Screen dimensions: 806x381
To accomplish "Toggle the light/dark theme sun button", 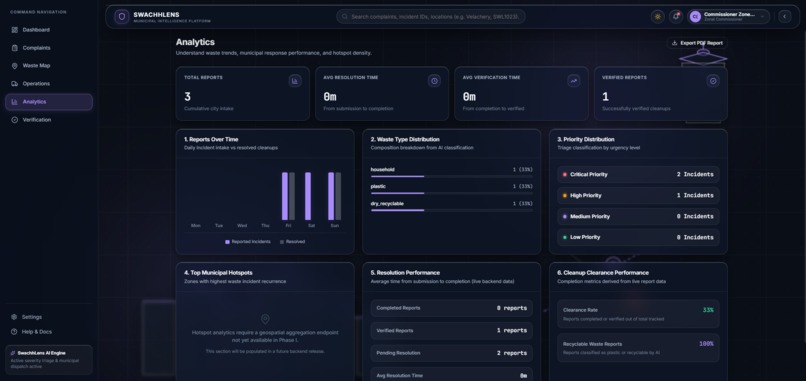I will [x=657, y=17].
